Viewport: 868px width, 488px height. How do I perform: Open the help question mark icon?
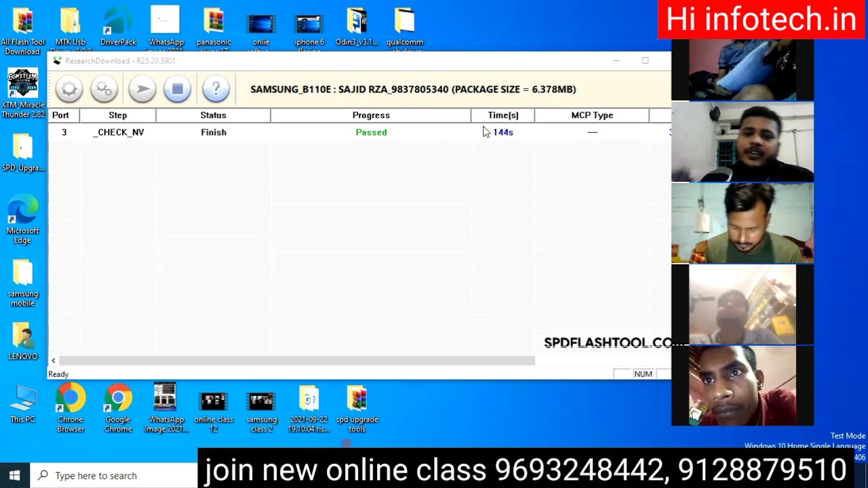[x=216, y=89]
